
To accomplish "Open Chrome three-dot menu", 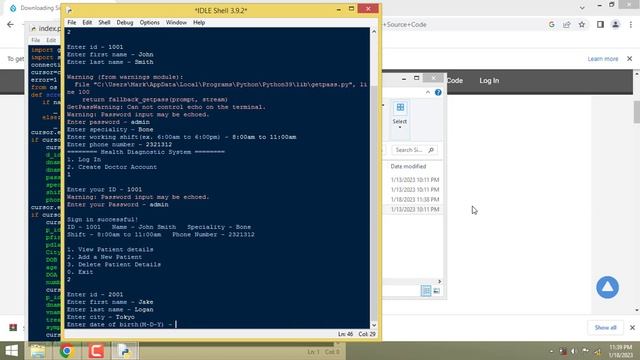I will 631,24.
